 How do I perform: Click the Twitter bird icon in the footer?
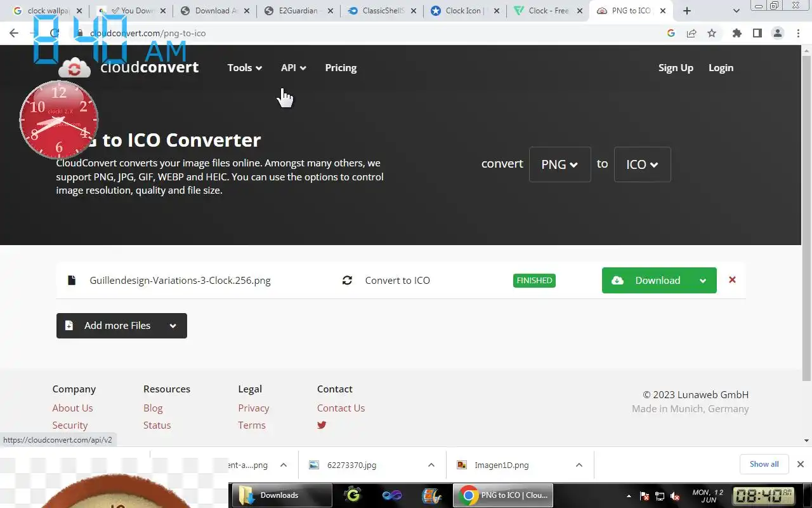coord(322,425)
